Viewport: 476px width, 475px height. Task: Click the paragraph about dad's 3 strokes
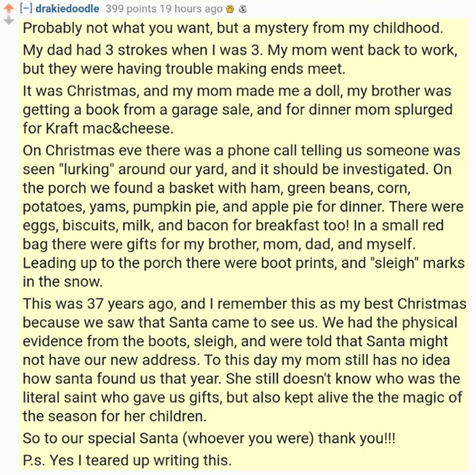[240, 59]
